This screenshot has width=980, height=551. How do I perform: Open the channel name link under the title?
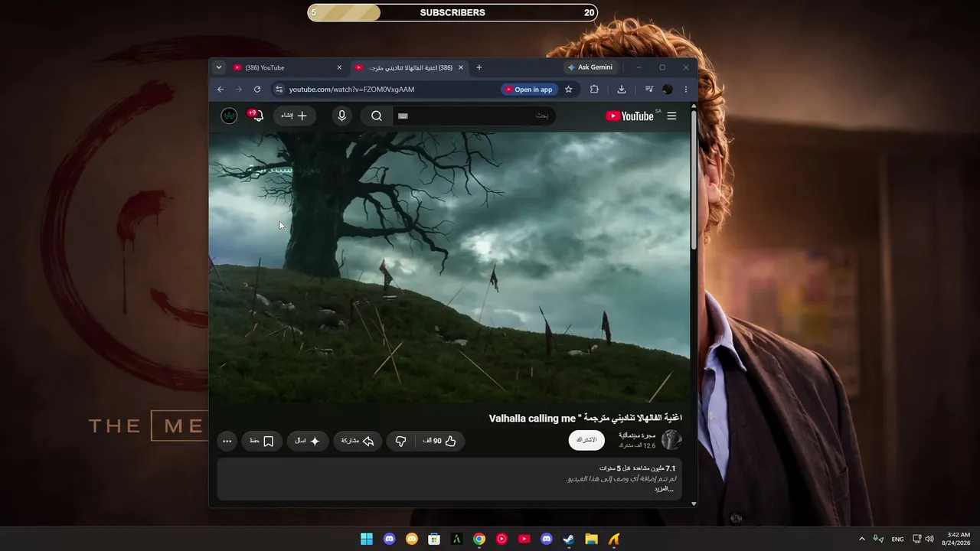(x=637, y=435)
